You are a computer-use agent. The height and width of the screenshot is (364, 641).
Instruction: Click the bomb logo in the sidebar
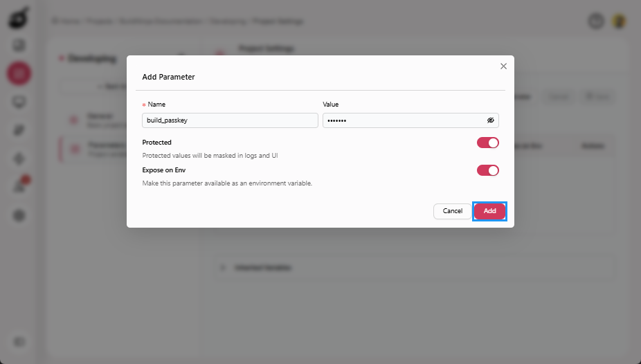click(19, 18)
